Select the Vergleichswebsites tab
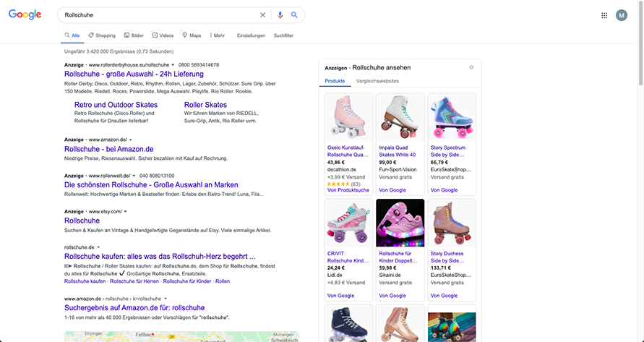The height and width of the screenshot is (342, 644). (x=377, y=81)
